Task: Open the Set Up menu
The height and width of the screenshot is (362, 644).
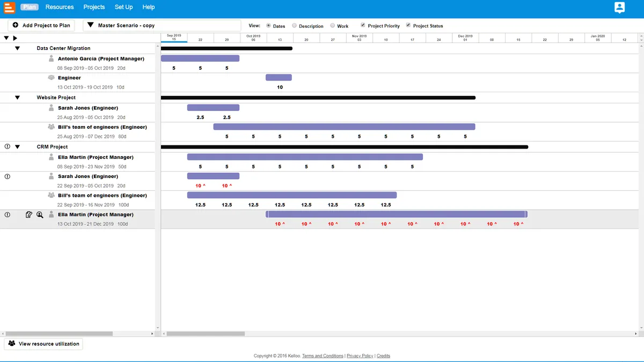Action: coord(123,7)
